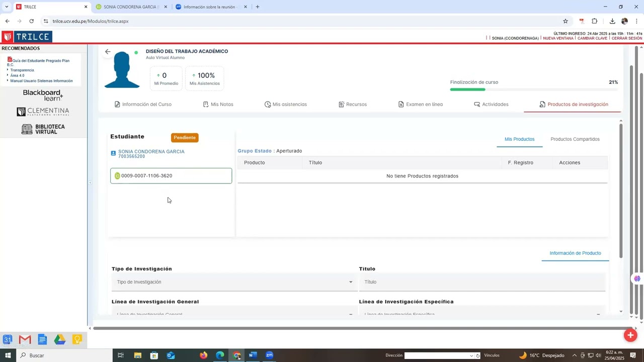This screenshot has height=362, width=644.
Task: Open Examen en línea tab
Action: [420, 104]
